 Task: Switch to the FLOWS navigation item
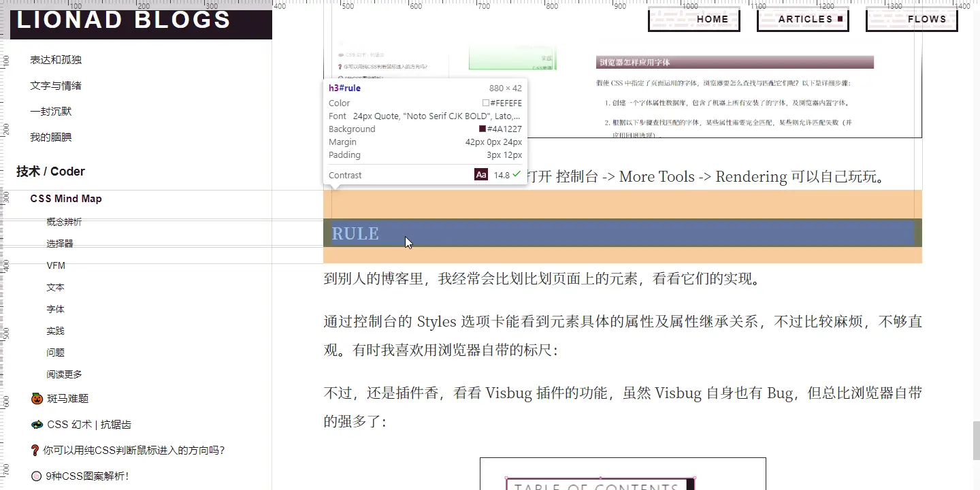pyautogui.click(x=928, y=19)
